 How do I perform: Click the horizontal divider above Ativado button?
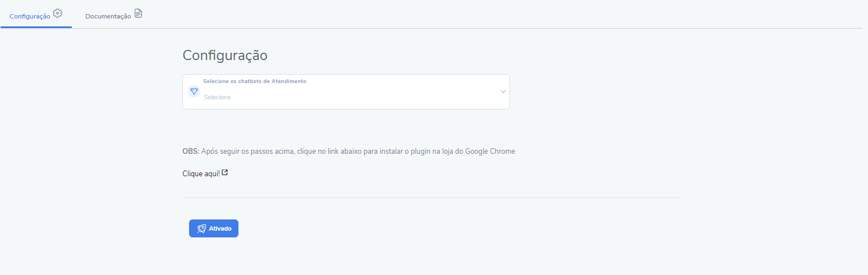click(431, 198)
